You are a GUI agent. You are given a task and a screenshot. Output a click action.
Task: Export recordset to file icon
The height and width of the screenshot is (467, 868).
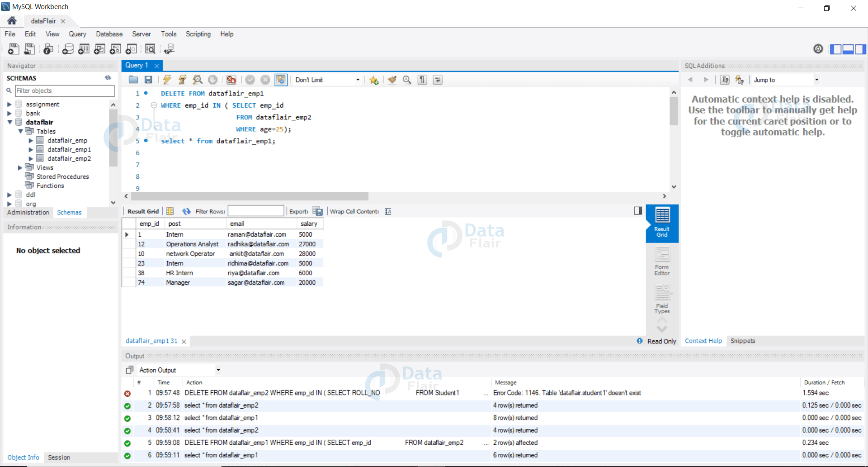point(318,211)
